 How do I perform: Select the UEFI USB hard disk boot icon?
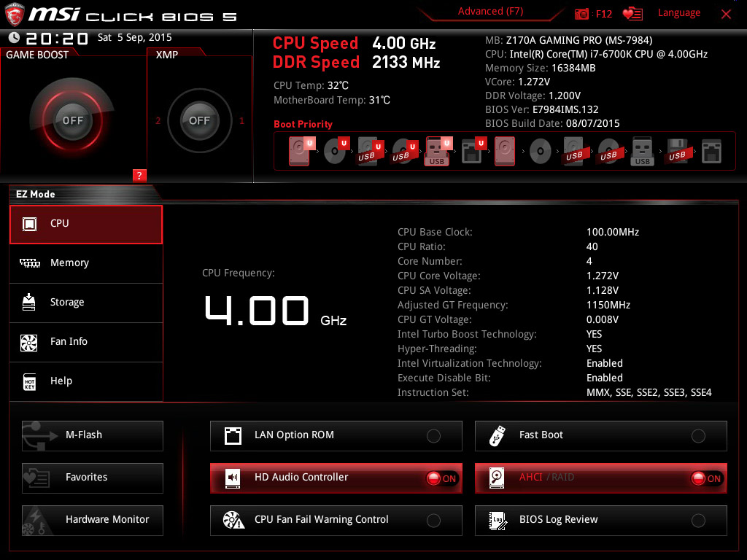click(x=370, y=151)
